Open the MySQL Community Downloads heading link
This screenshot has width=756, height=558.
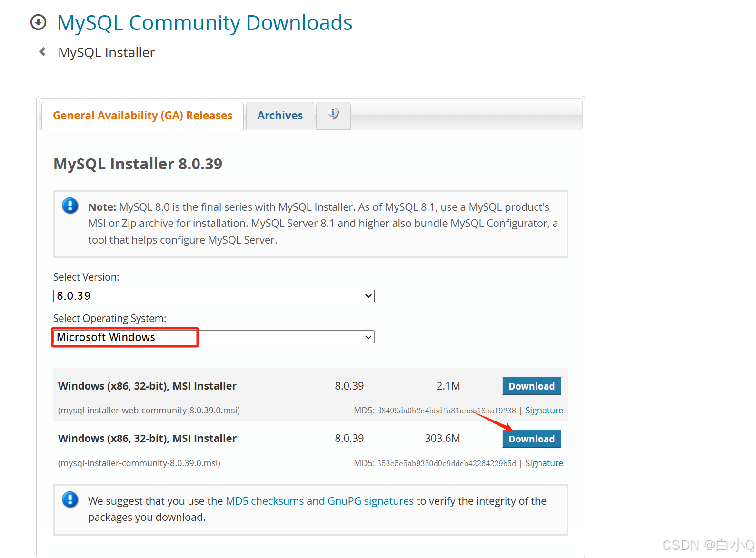205,22
